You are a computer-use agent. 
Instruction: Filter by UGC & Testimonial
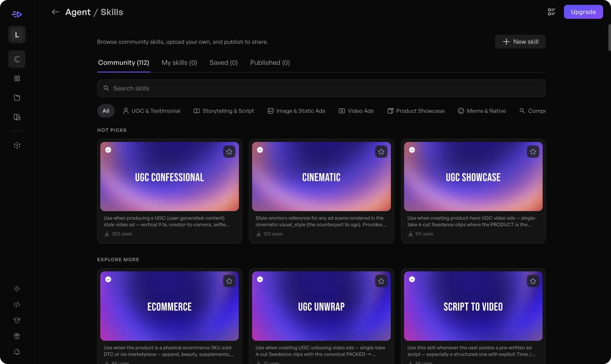(151, 111)
